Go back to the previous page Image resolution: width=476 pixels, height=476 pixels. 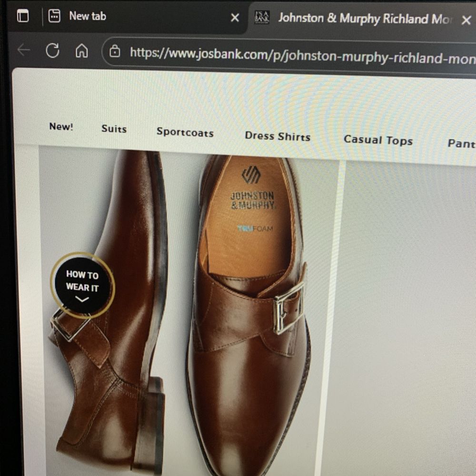23,50
